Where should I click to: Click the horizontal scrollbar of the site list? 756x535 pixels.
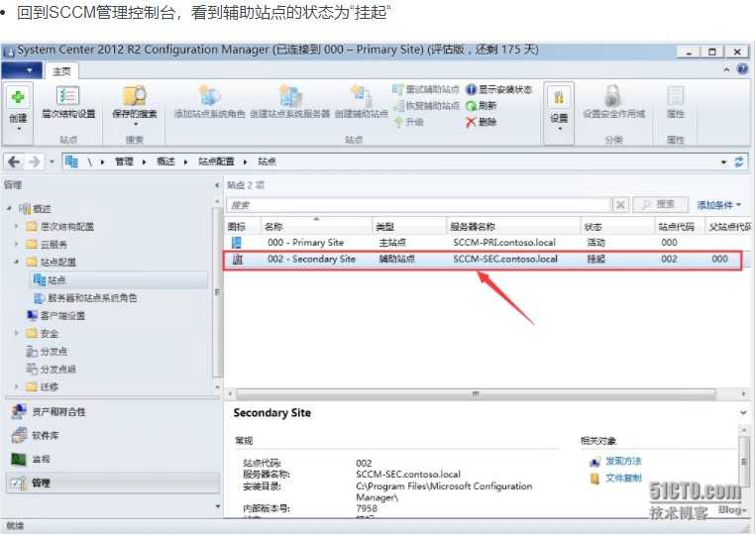(x=476, y=393)
